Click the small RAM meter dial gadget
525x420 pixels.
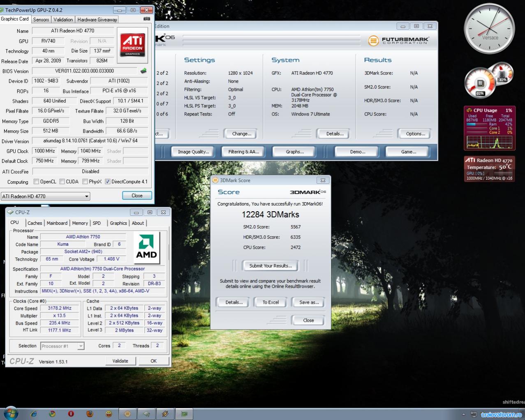502,73
